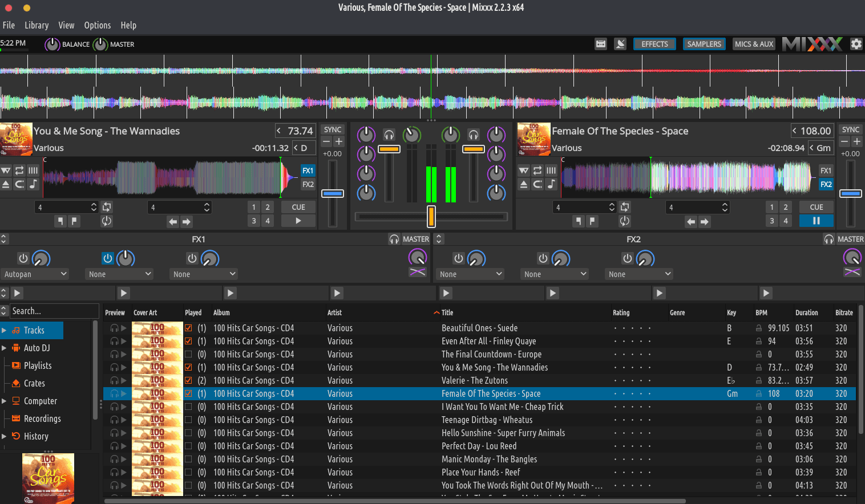Viewport: 865px width, 504px height.
Task: Open Autopan effect selector dropdown
Action: coord(34,274)
